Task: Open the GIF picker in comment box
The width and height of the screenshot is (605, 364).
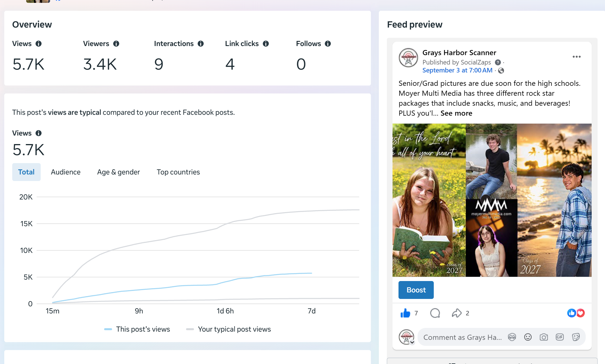Action: pyautogui.click(x=560, y=337)
